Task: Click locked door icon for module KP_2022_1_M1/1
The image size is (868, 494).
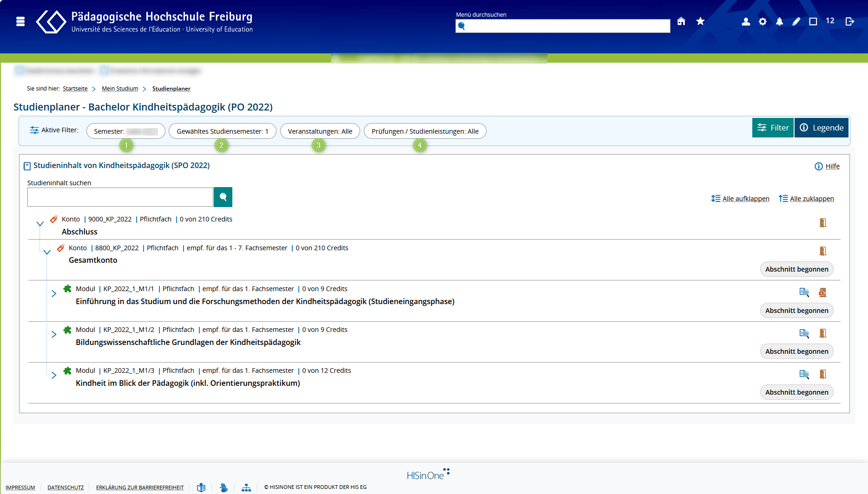Action: (x=822, y=292)
